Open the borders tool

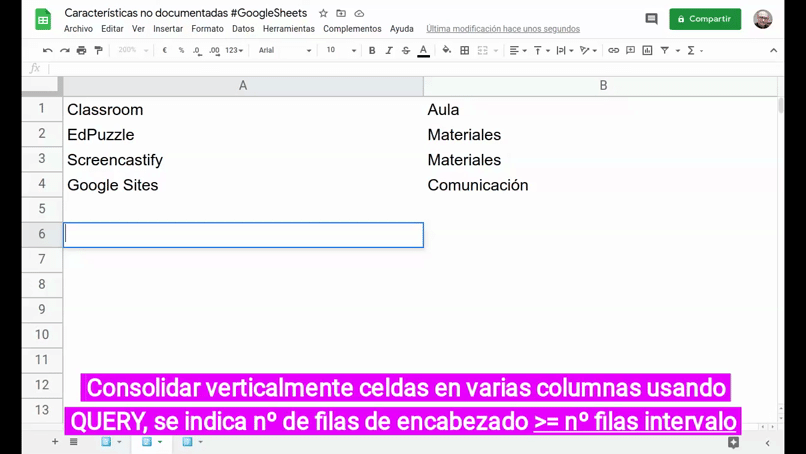pyautogui.click(x=464, y=50)
